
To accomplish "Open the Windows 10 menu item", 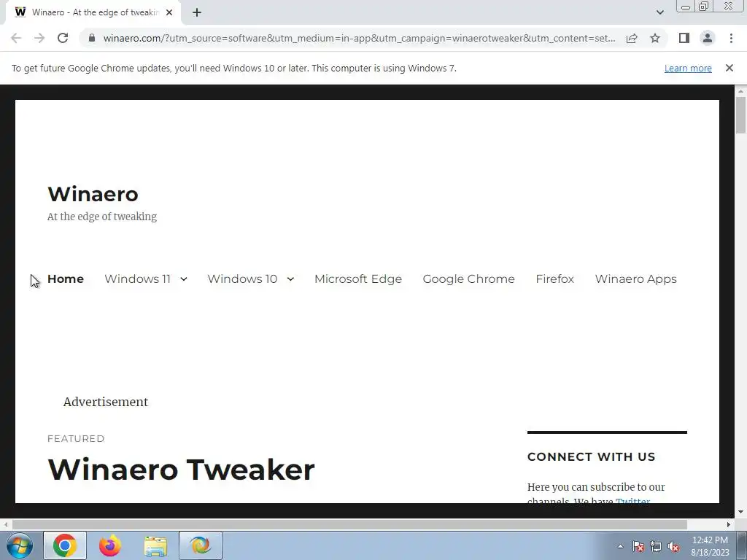I will (x=242, y=279).
